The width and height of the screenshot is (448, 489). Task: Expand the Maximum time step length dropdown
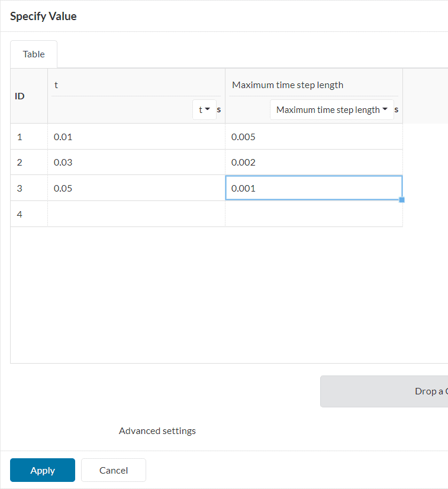point(331,110)
